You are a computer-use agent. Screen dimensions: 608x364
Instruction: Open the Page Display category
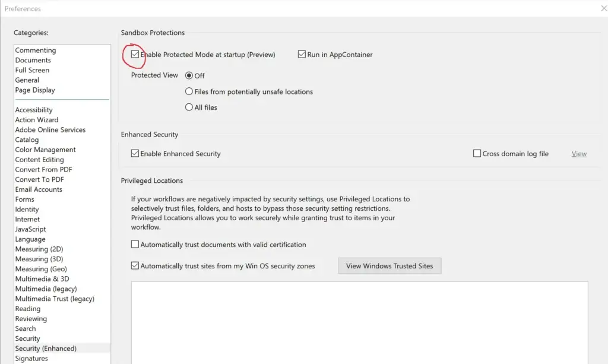click(35, 90)
